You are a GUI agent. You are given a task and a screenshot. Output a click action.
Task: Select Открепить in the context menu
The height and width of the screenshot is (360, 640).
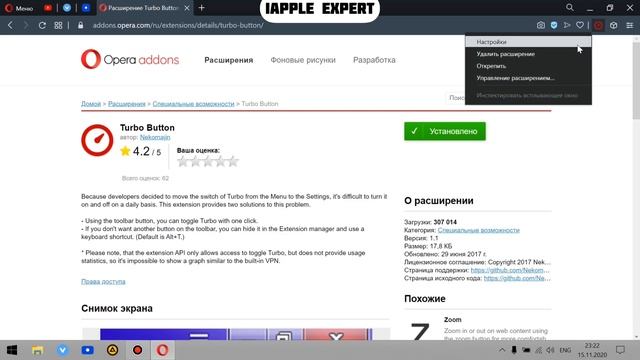click(x=528, y=66)
